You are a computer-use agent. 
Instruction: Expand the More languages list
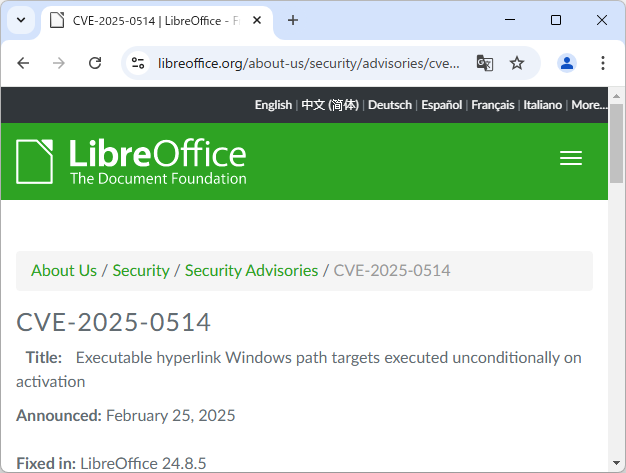pyautogui.click(x=589, y=105)
